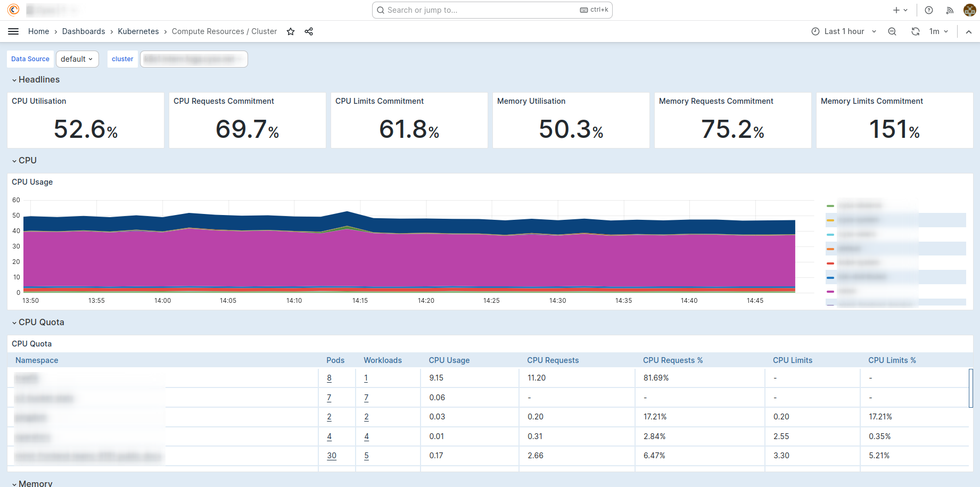The width and height of the screenshot is (980, 487).
Task: Click the share dashboard icon
Action: 309,31
